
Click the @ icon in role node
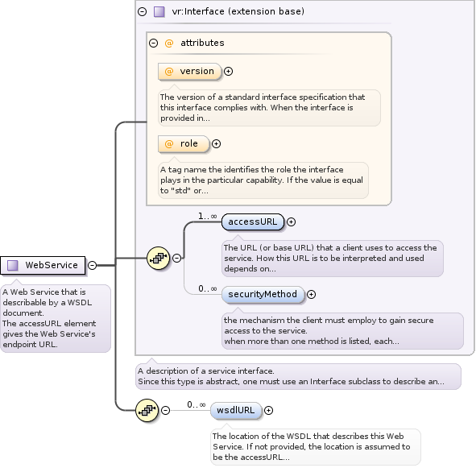coord(169,144)
